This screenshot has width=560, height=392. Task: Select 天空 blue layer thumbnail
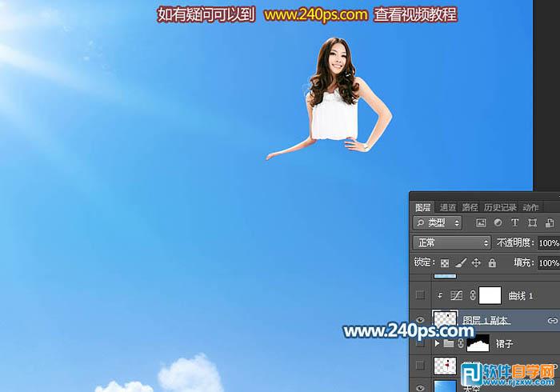445,386
